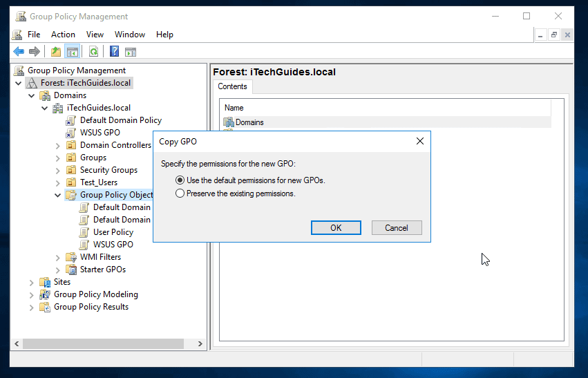
Task: Select Use the default permissions radio button
Action: pyautogui.click(x=180, y=180)
